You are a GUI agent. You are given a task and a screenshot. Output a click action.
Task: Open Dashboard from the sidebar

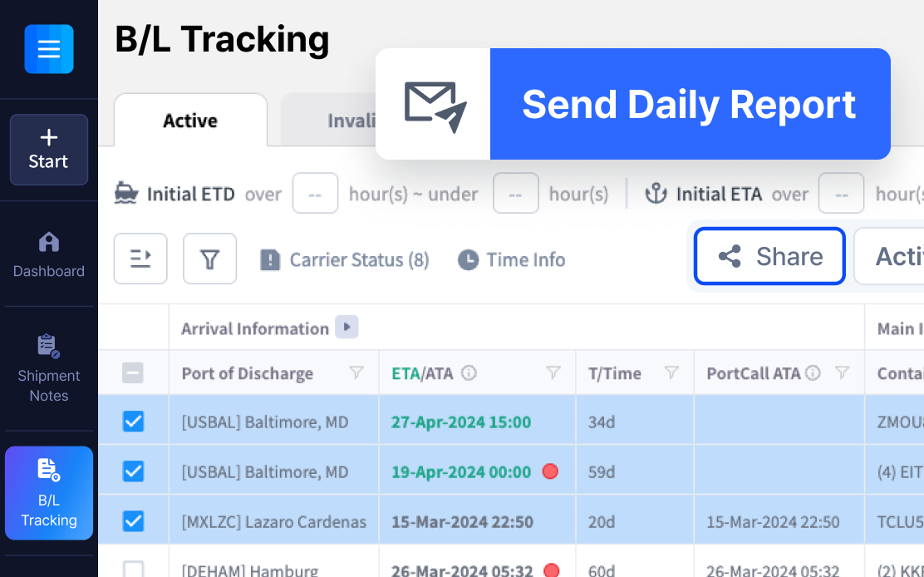point(49,254)
